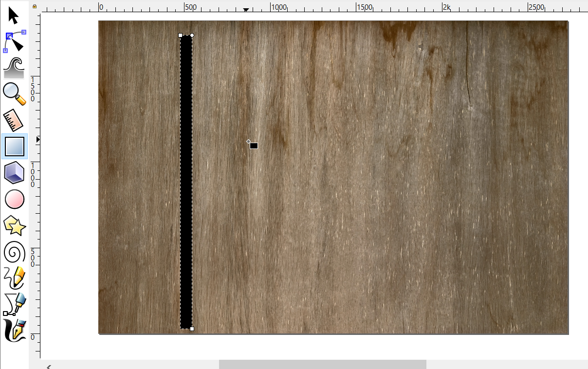Select the Calligraphy pen tool
The height and width of the screenshot is (369, 588).
pyautogui.click(x=14, y=330)
